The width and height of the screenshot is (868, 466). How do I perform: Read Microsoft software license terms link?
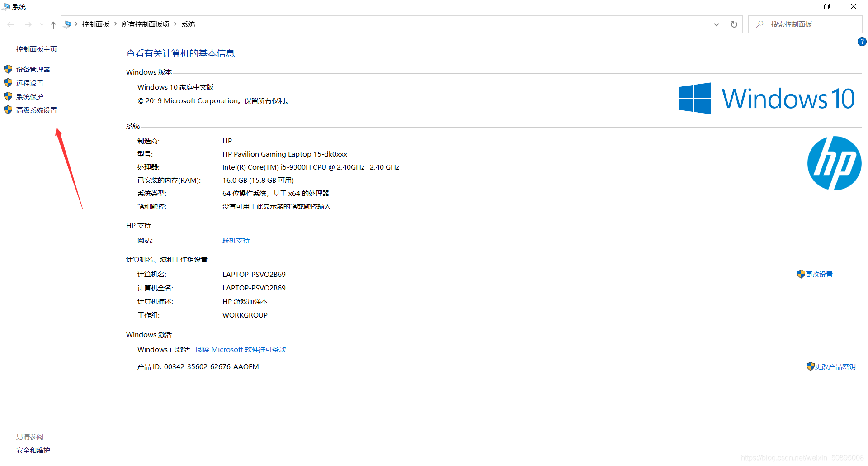pos(241,350)
